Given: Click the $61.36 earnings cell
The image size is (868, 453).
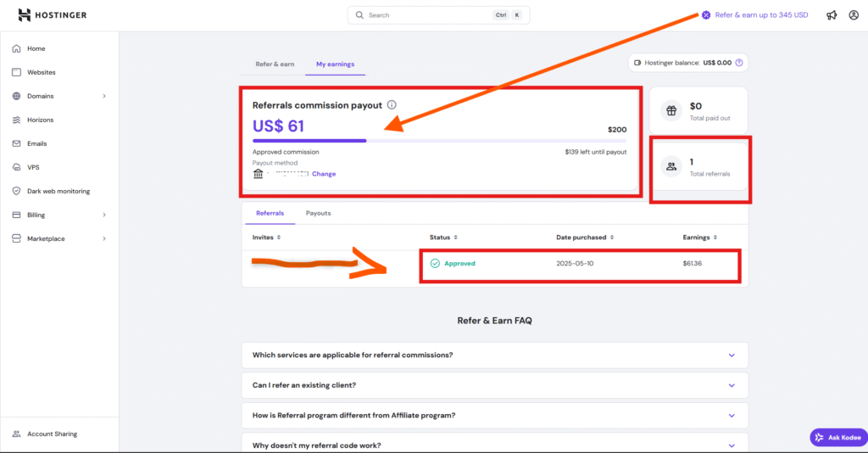Looking at the screenshot, I should [x=692, y=264].
